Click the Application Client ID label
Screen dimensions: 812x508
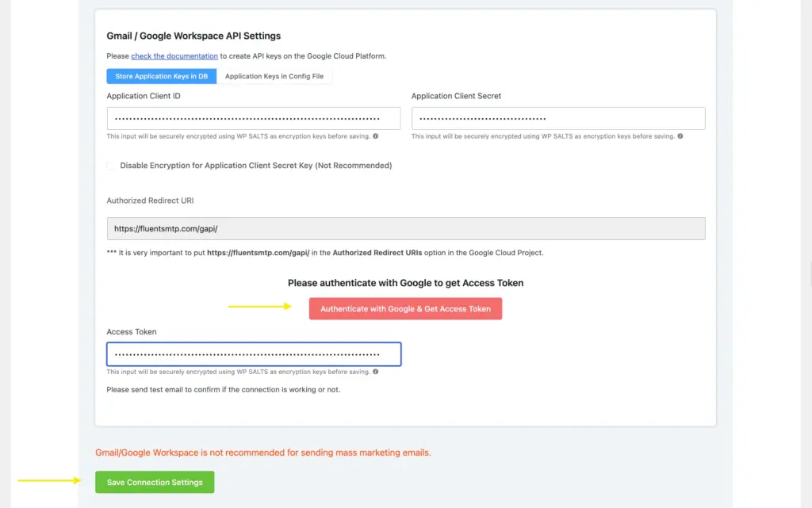pos(144,96)
